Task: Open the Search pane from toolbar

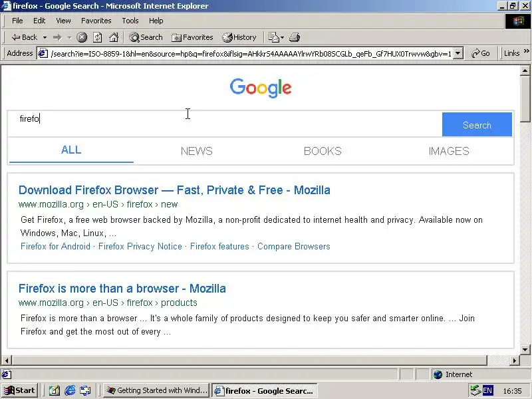Action: coord(146,37)
